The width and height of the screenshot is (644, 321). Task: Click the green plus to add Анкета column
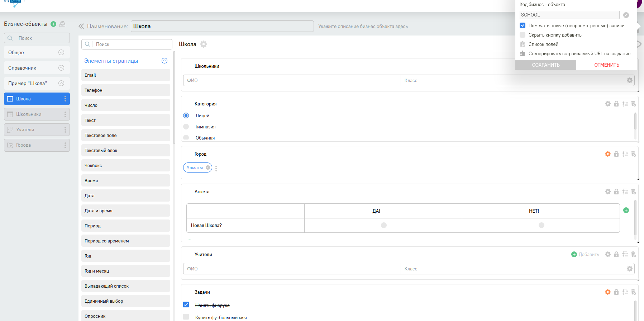pyautogui.click(x=626, y=210)
